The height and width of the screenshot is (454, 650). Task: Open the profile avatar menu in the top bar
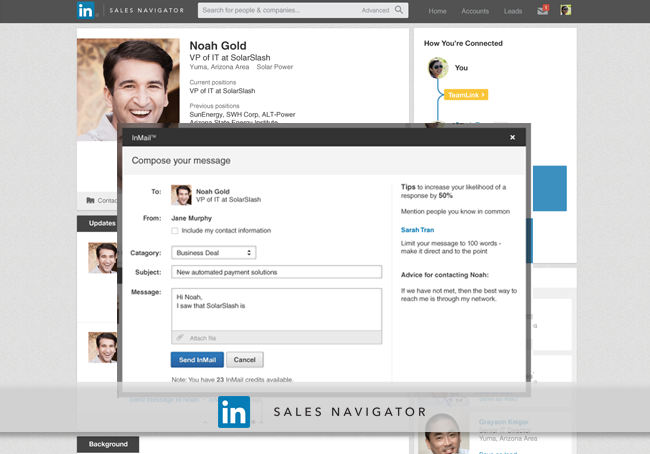[x=566, y=11]
